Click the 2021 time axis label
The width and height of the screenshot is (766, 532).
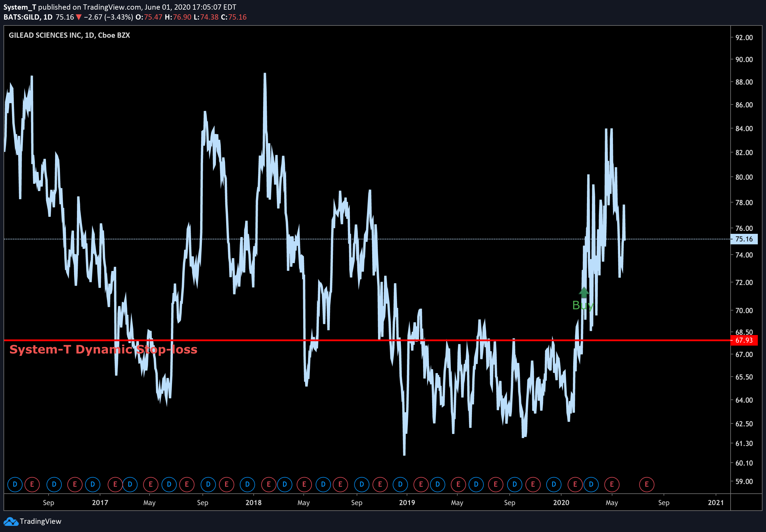point(716,503)
